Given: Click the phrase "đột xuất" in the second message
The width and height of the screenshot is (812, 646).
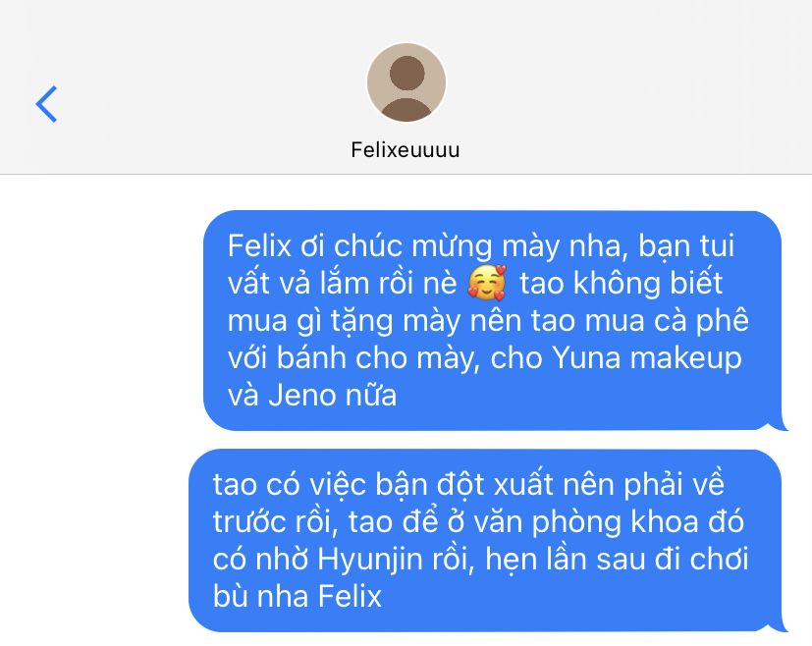Looking at the screenshot, I should click(496, 485).
